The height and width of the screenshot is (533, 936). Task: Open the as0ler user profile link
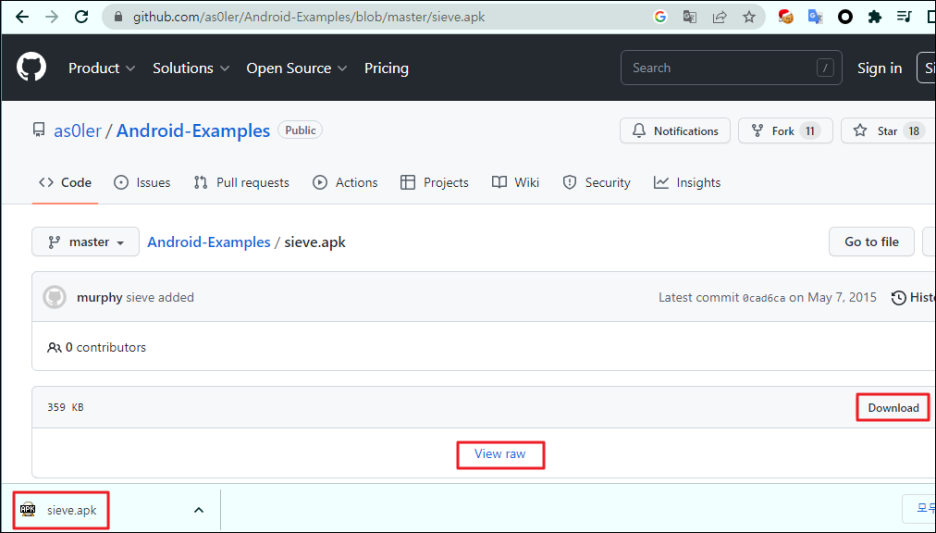pyautogui.click(x=78, y=131)
